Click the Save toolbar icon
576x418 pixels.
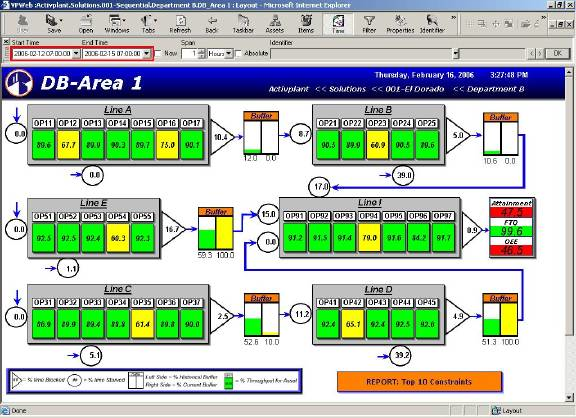point(54,24)
